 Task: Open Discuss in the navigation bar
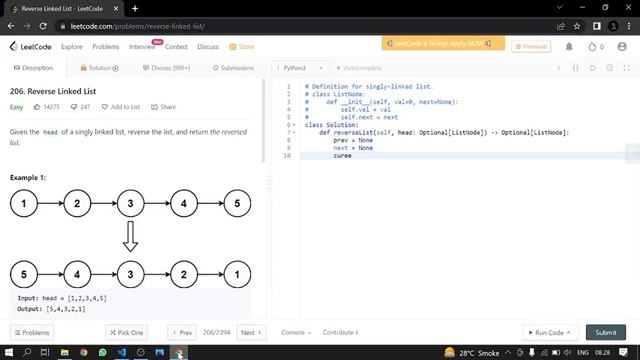click(208, 47)
